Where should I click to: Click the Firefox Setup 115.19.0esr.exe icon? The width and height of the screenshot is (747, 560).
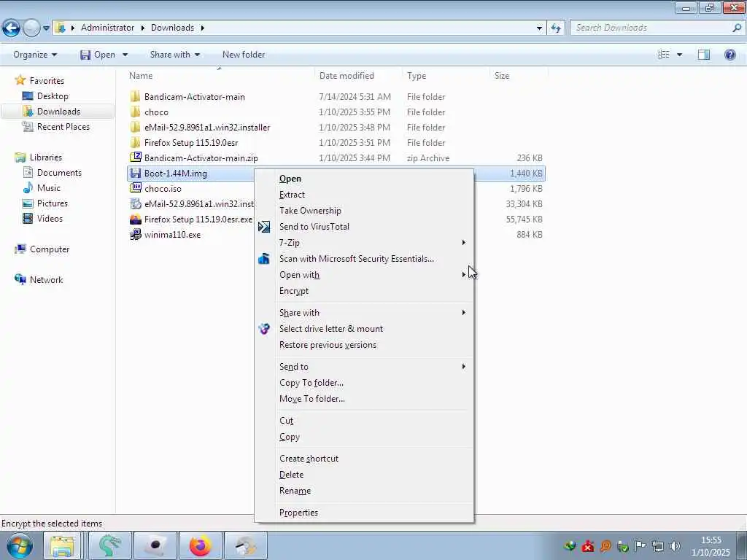coord(136,219)
